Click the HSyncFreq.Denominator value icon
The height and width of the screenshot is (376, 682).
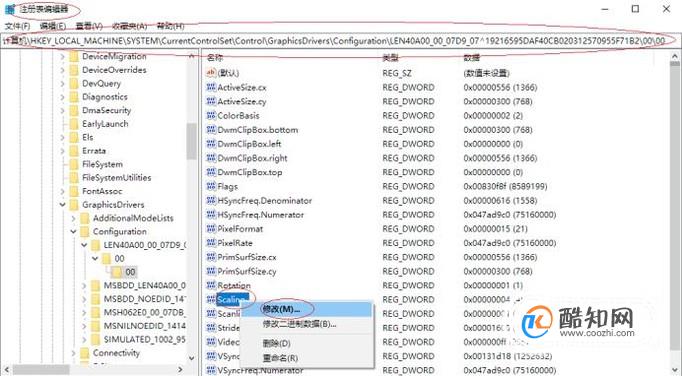click(211, 200)
